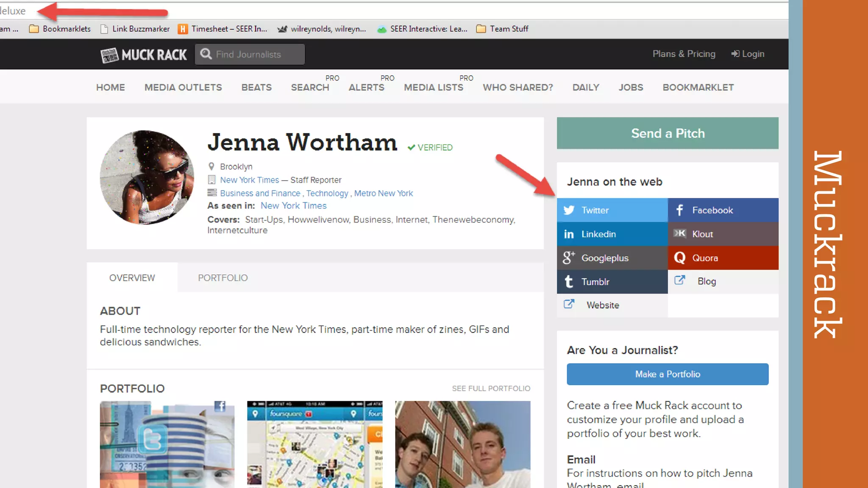Click external link icon beside Website
Image resolution: width=868 pixels, height=488 pixels.
click(x=569, y=304)
